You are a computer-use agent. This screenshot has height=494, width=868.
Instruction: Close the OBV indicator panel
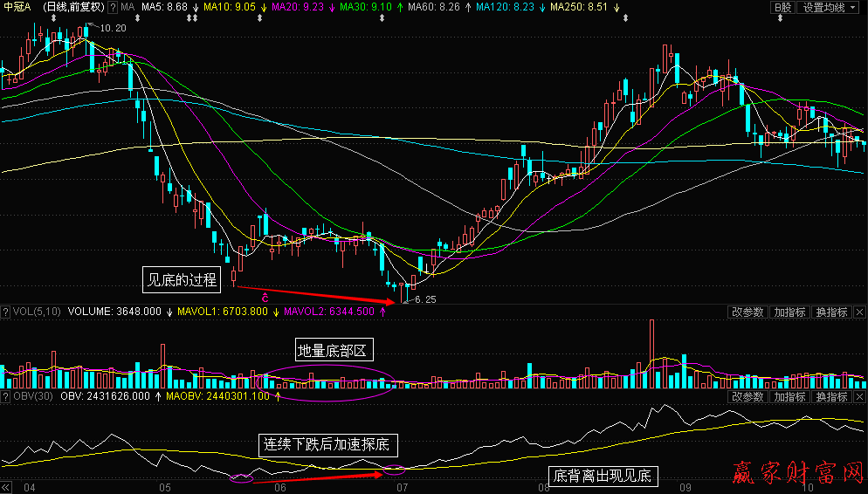click(x=860, y=398)
